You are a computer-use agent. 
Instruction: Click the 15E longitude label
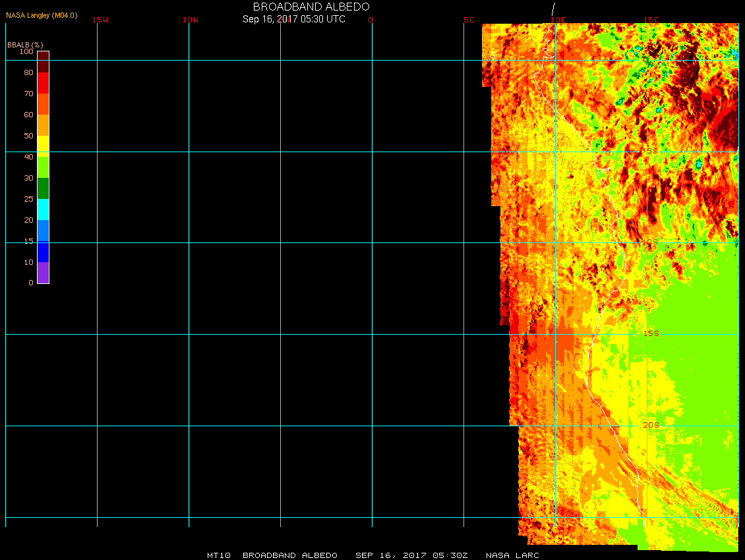[x=651, y=20]
